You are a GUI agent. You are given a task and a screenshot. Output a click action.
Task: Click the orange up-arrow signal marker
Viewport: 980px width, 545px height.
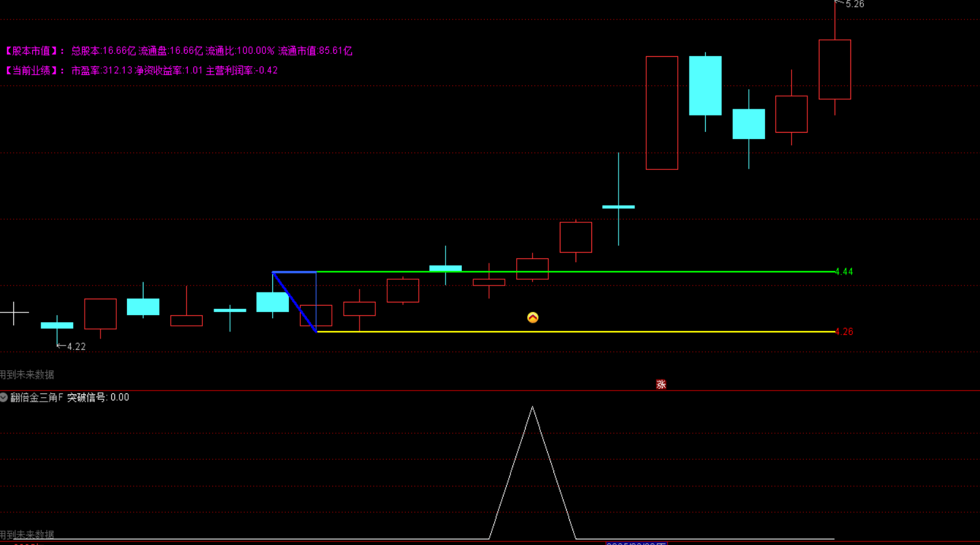pos(533,318)
